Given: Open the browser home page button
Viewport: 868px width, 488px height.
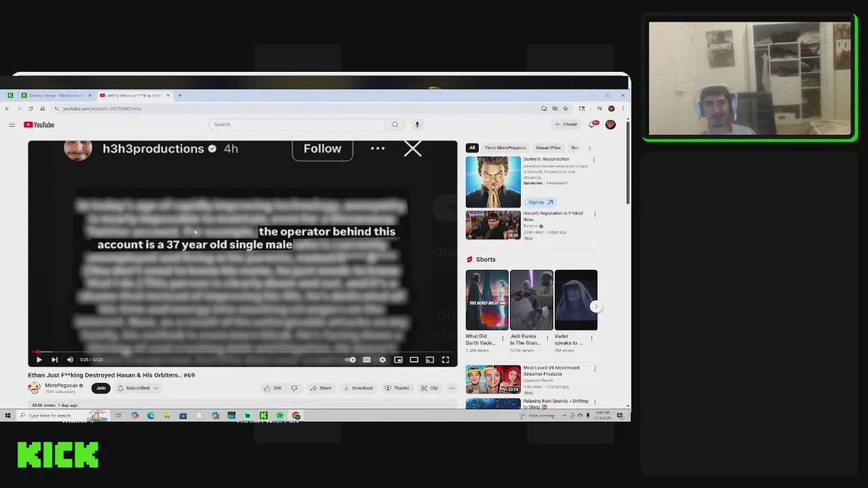Looking at the screenshot, I should click(42, 108).
